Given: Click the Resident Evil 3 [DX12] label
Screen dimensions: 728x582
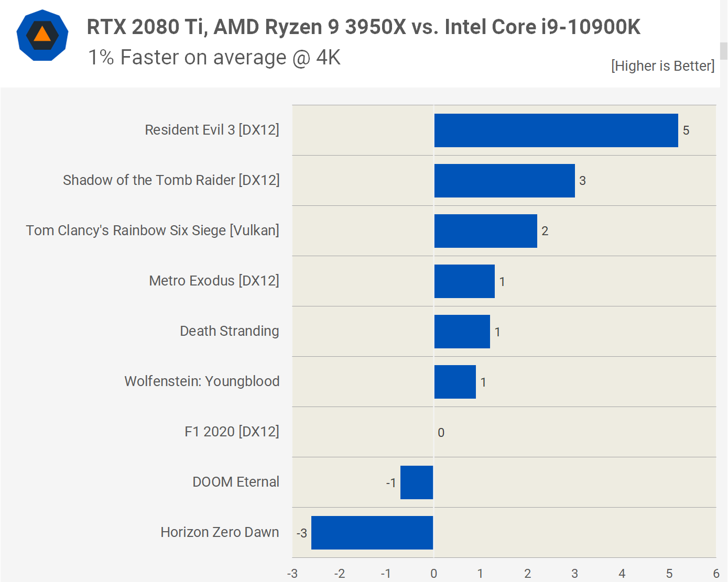Looking at the screenshot, I should coord(212,130).
